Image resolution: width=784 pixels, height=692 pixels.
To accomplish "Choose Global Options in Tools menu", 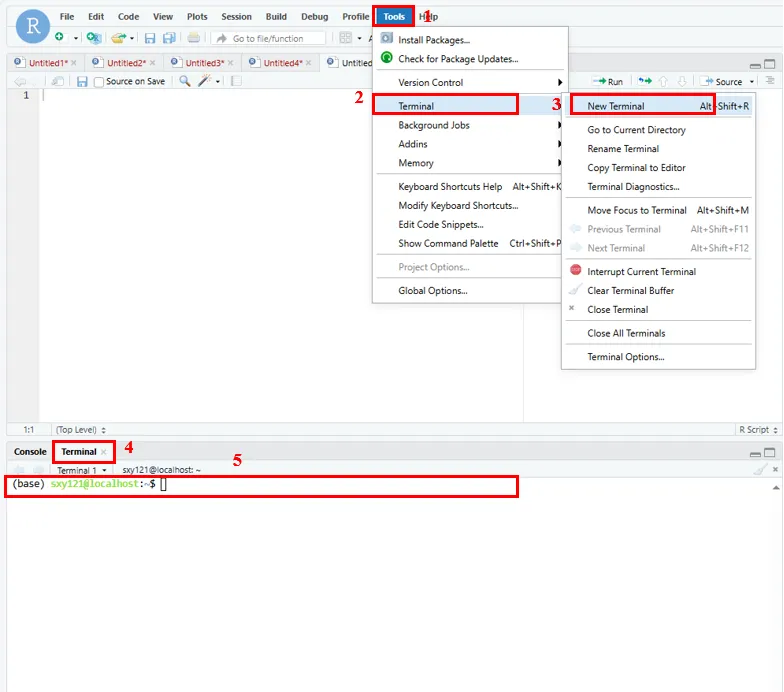I will (x=432, y=291).
